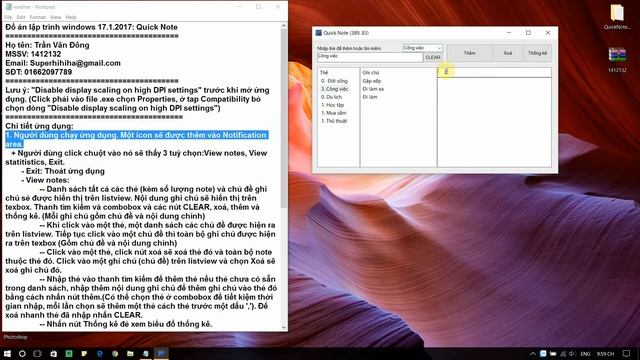Click the '- View notes:' line
This screenshot has width=640, height=360.
45,180
